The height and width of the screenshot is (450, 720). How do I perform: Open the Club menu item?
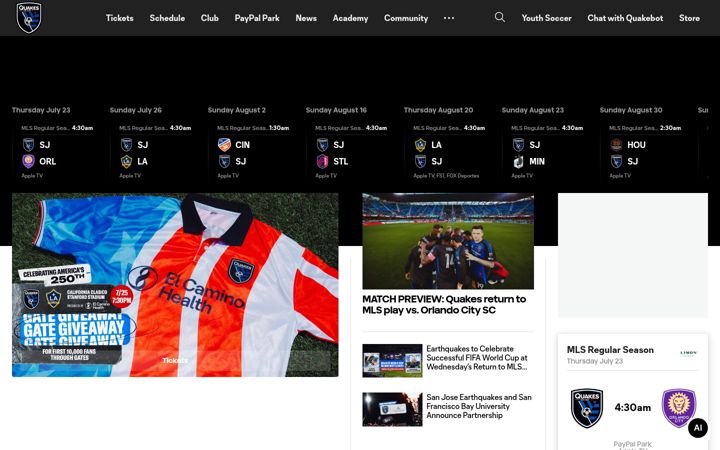[x=209, y=18]
